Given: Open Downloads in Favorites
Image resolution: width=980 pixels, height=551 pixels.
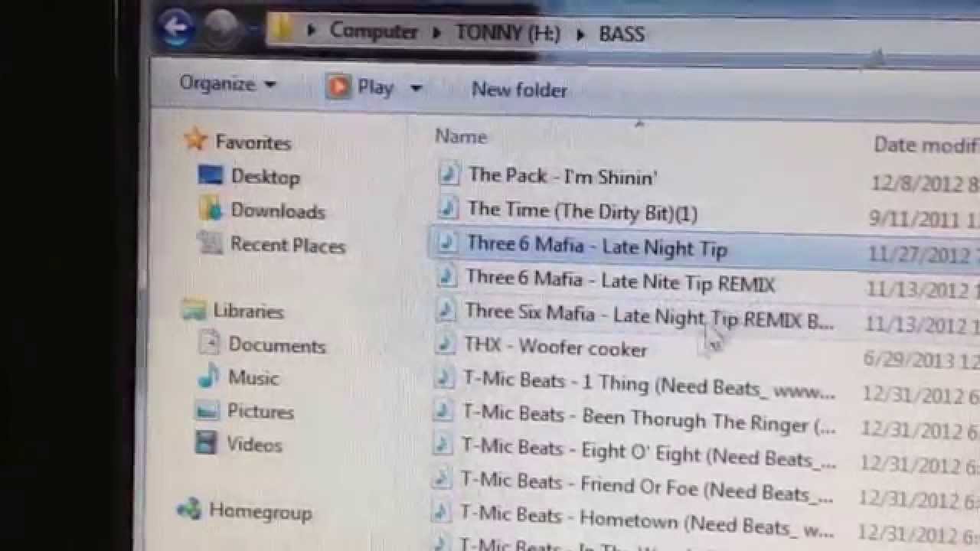Looking at the screenshot, I should (x=278, y=210).
